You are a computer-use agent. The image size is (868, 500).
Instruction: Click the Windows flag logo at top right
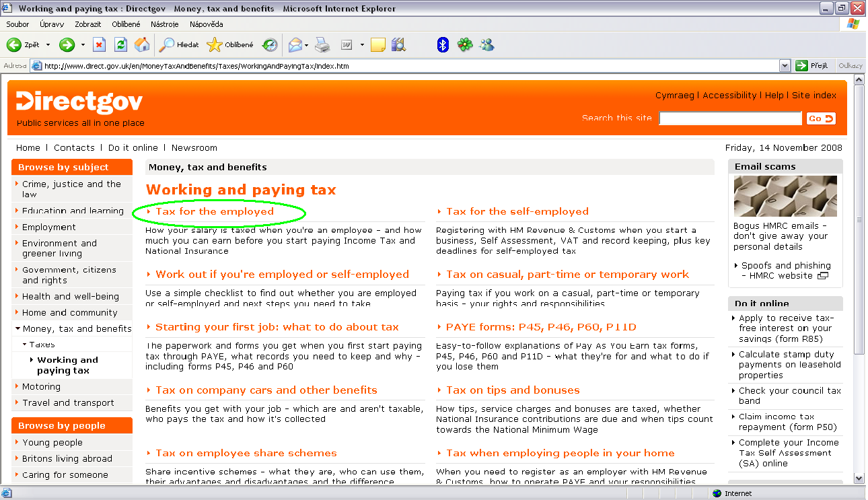853,24
